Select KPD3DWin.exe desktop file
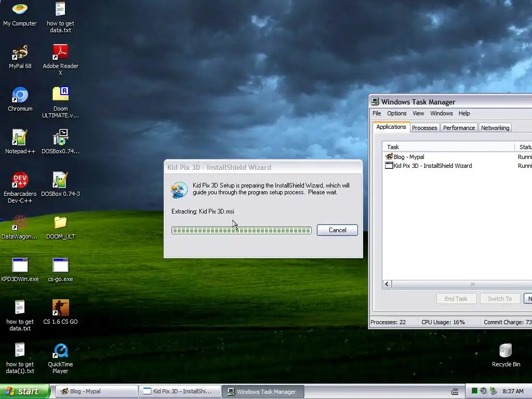 pos(20,270)
